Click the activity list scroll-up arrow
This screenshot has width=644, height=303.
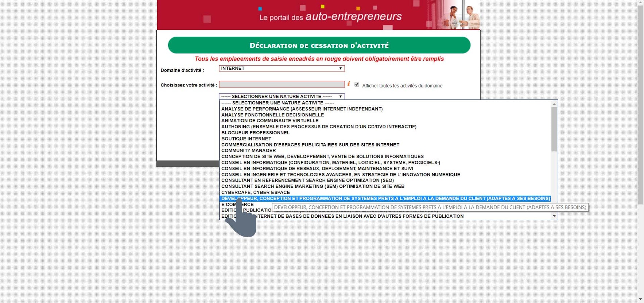[x=554, y=104]
